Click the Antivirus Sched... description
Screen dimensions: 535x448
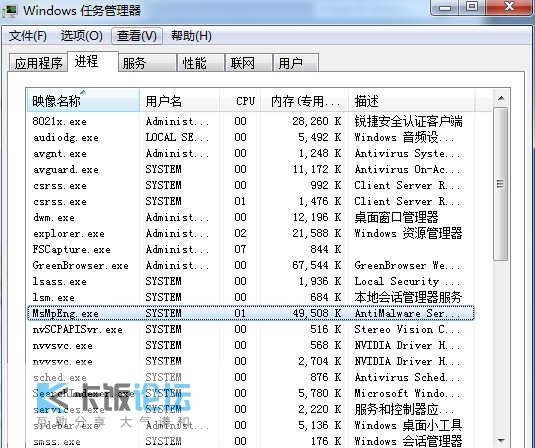tap(407, 377)
